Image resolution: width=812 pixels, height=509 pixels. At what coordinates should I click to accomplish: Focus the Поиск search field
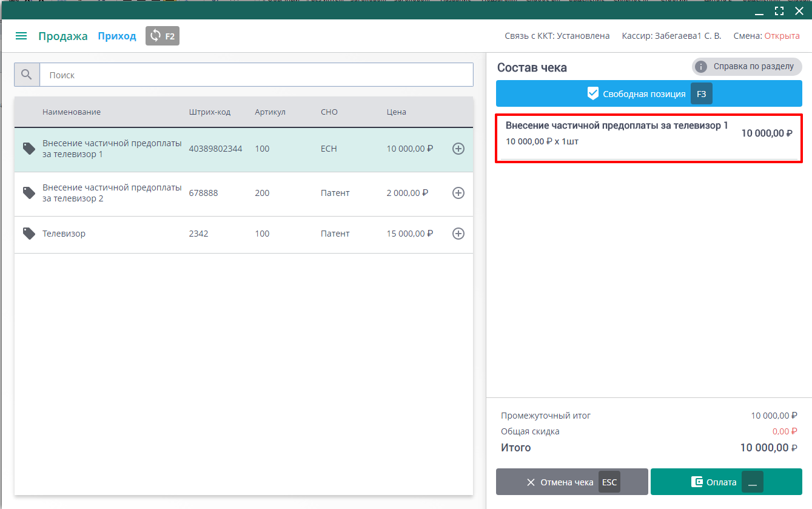tap(257, 75)
